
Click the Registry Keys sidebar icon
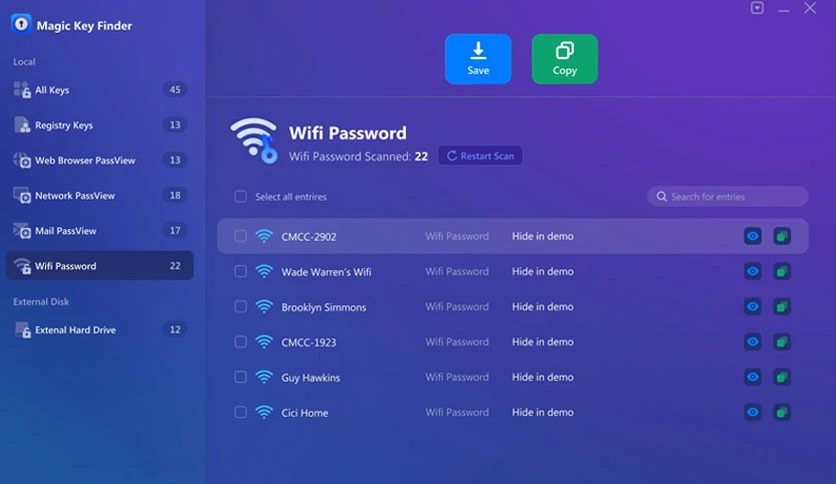pos(22,125)
